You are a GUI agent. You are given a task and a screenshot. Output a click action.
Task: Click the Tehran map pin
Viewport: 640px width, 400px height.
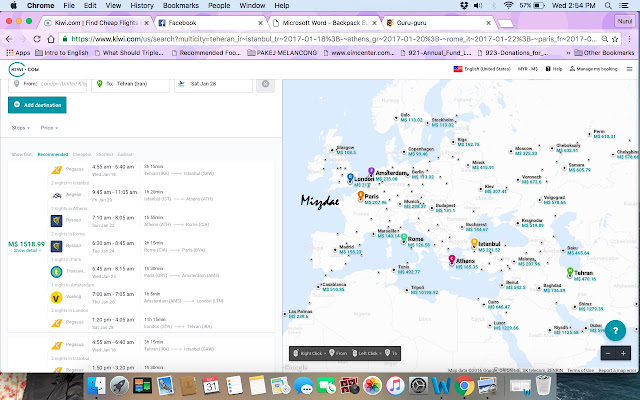(x=570, y=271)
